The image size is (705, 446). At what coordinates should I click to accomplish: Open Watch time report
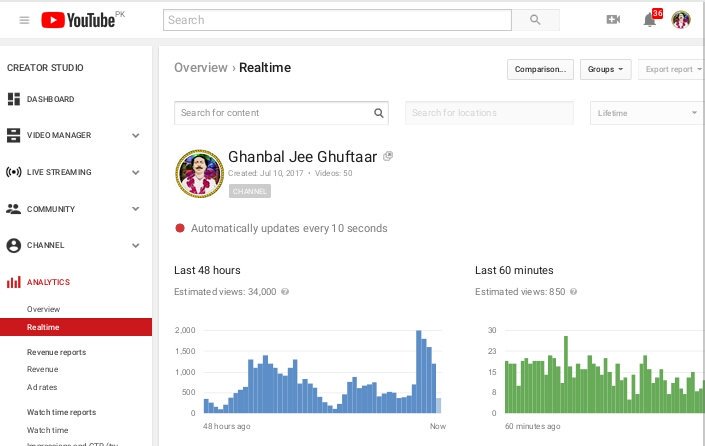pos(47,430)
